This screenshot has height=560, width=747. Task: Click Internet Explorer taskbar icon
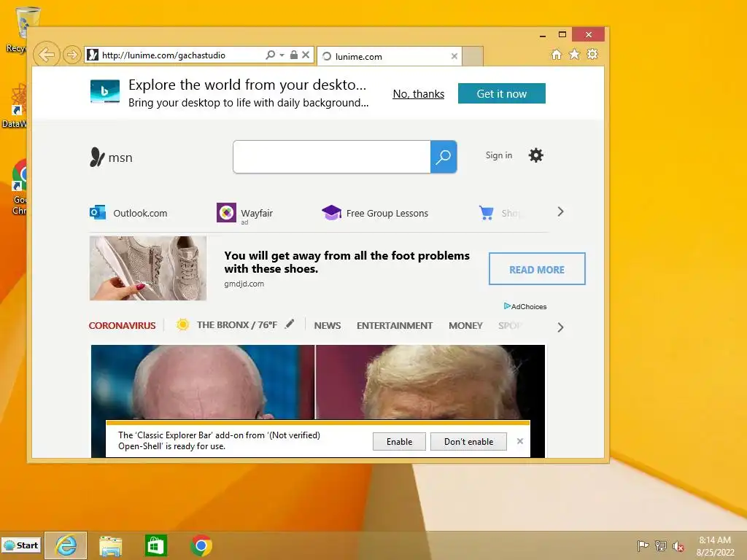click(x=66, y=545)
